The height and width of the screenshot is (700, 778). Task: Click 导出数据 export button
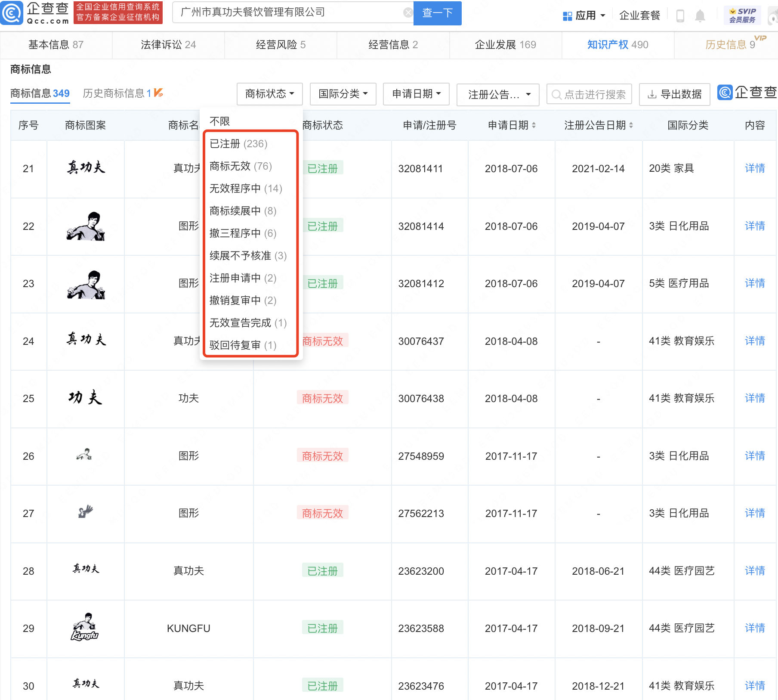pyautogui.click(x=675, y=95)
